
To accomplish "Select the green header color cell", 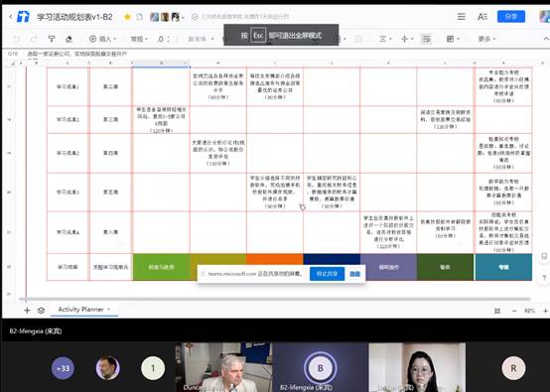I will 162,267.
